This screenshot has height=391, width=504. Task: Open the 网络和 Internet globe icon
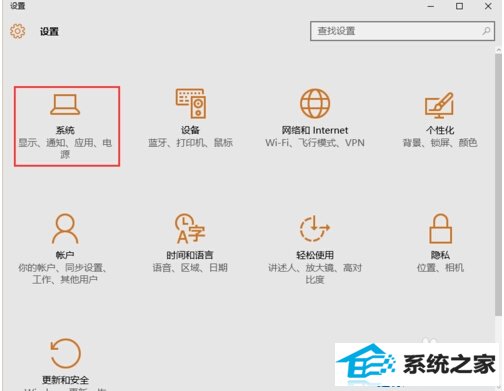pyautogui.click(x=315, y=104)
